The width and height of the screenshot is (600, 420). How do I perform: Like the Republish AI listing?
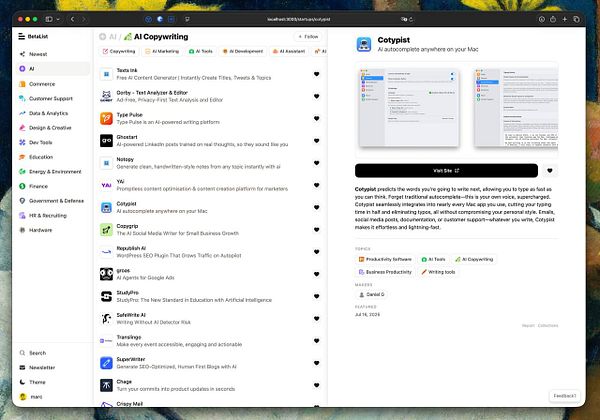click(316, 252)
